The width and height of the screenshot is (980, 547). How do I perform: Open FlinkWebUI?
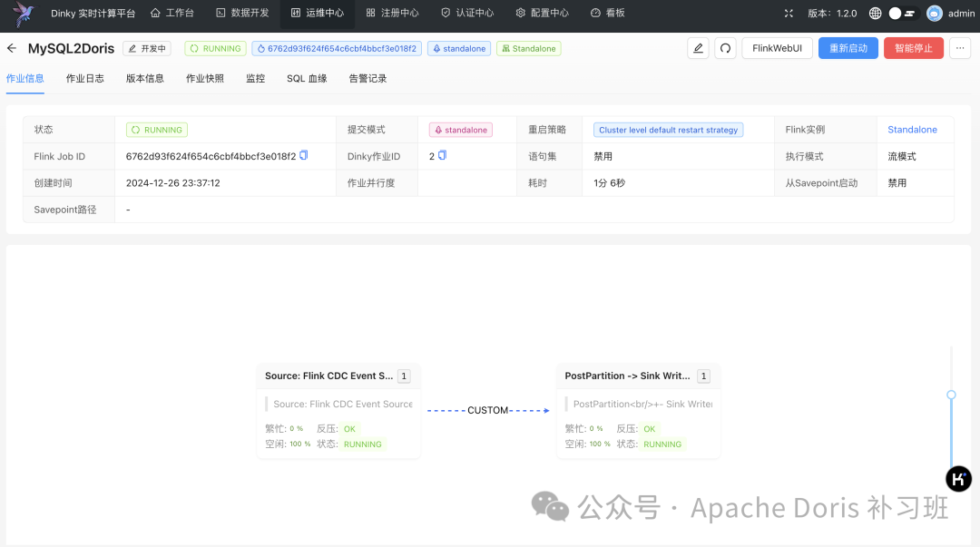coord(777,48)
